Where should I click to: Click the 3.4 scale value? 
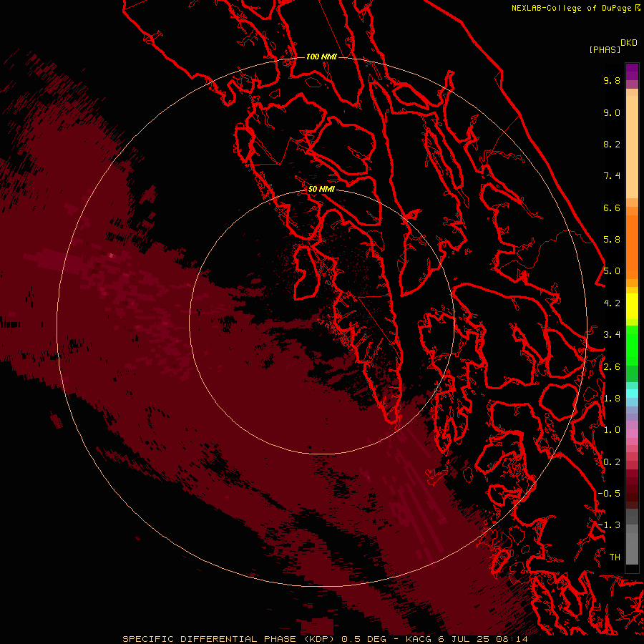tap(612, 335)
